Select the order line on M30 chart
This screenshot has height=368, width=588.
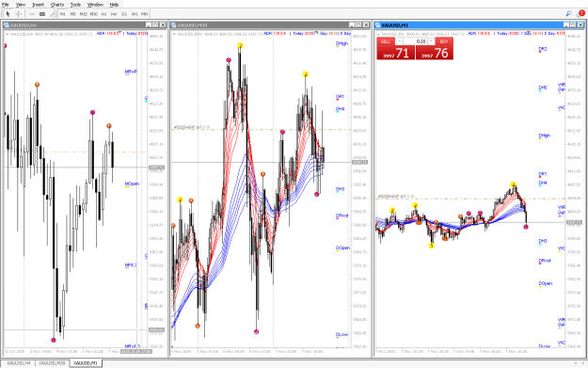pos(262,130)
